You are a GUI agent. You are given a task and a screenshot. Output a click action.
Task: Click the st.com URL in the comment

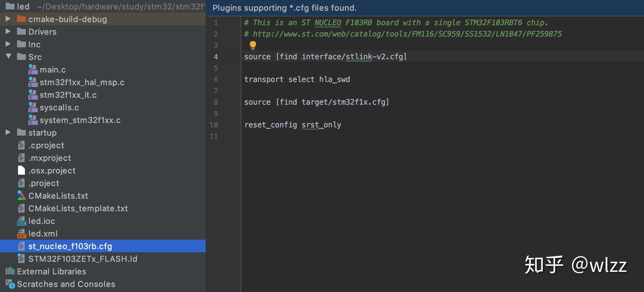(407, 34)
